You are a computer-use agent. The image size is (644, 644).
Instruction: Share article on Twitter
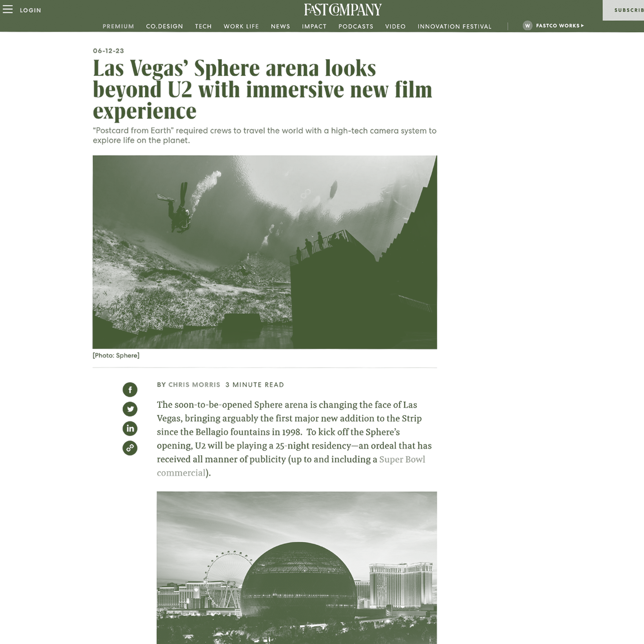coord(130,409)
